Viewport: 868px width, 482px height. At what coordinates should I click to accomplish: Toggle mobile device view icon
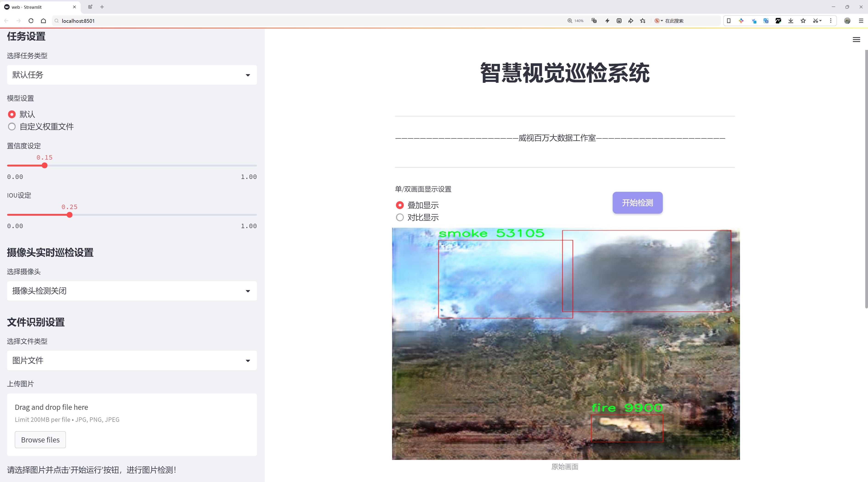click(729, 21)
